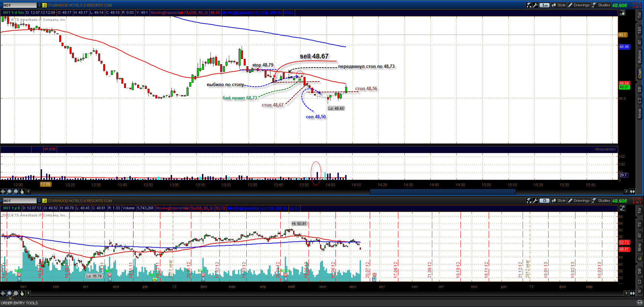Toggle Chart side tab in upper chart

[640, 74]
